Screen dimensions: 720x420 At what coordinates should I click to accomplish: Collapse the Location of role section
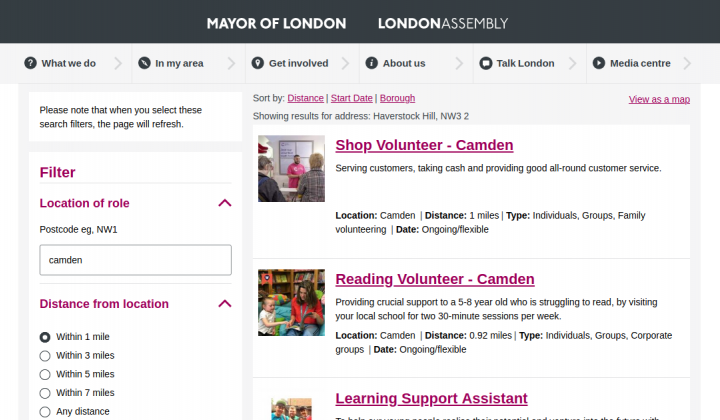pyautogui.click(x=225, y=203)
